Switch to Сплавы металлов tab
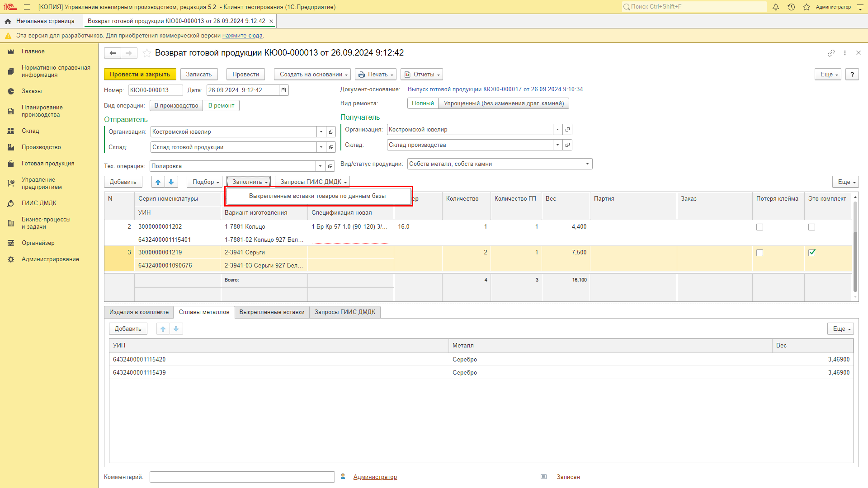Viewport: 868px width, 488px height. (204, 312)
